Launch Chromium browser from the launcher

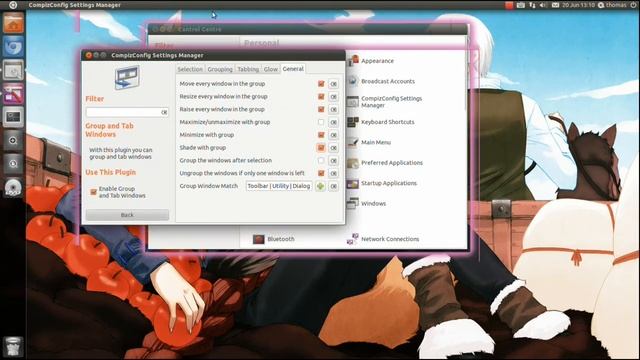pyautogui.click(x=13, y=47)
